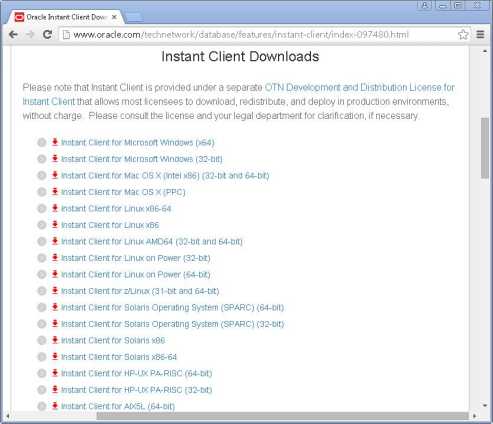493x424 pixels.
Task: Click download icon for Linux AMD64
Action: click(55, 241)
